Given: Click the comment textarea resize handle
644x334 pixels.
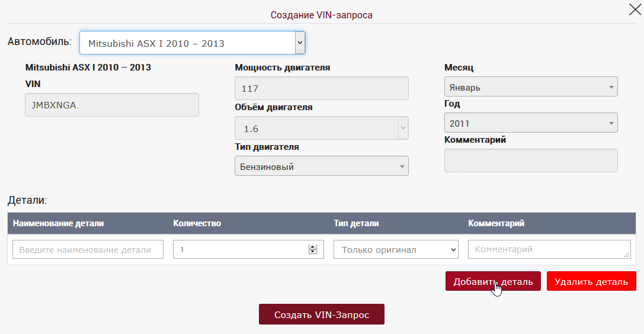Looking at the screenshot, I should pyautogui.click(x=627, y=255).
